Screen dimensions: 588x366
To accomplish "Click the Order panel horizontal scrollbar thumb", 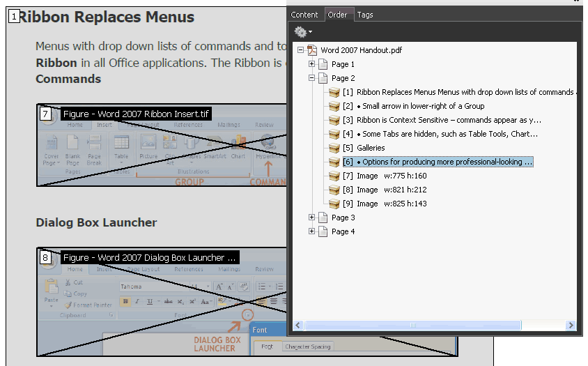I will (x=413, y=325).
